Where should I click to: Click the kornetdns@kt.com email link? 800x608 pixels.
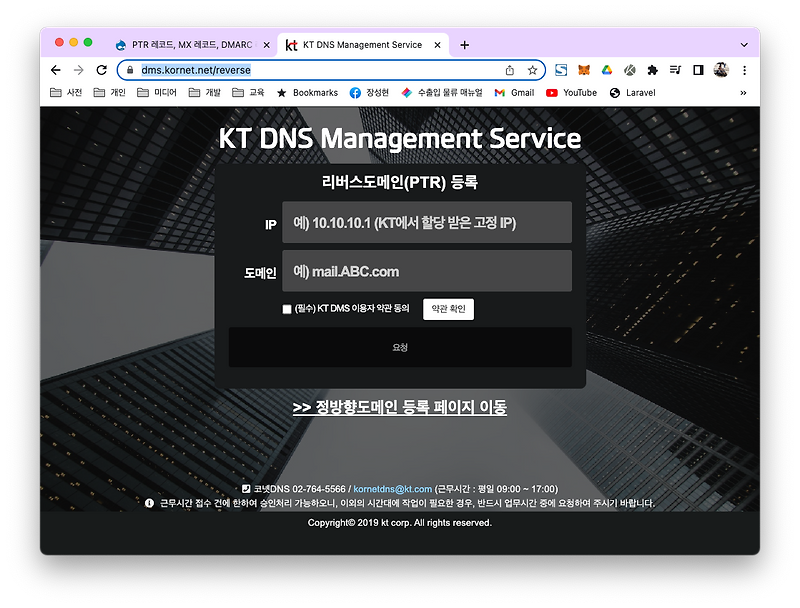pyautogui.click(x=392, y=489)
